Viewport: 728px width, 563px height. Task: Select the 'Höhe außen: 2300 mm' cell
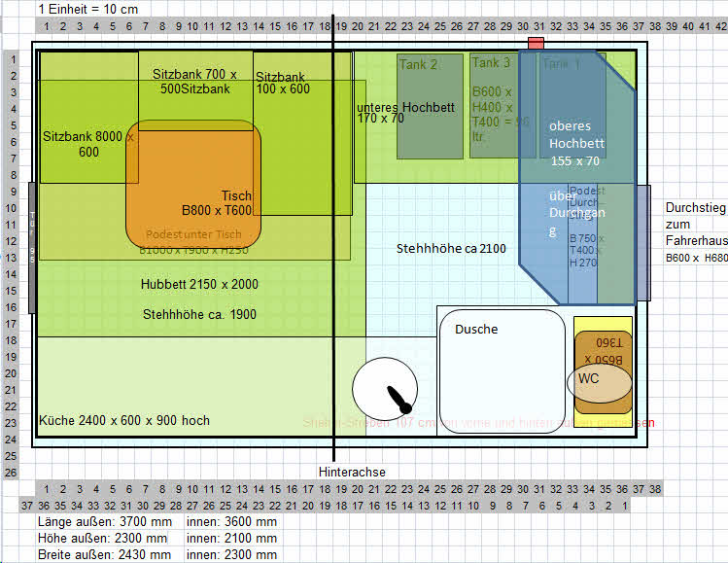pos(103,539)
